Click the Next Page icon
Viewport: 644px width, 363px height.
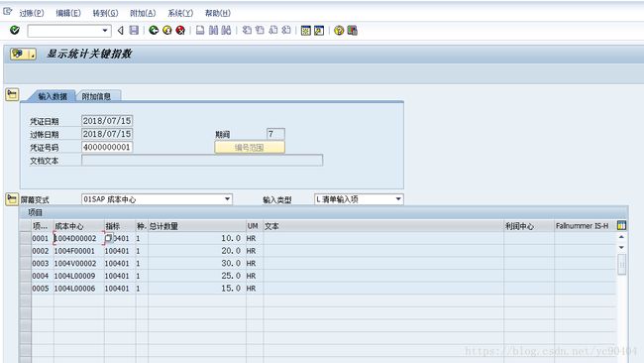[273, 30]
